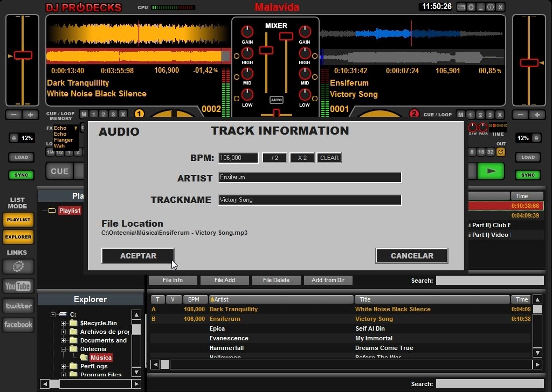Image resolution: width=552 pixels, height=392 pixels.
Task: Double the BPM with the X 2 button
Action: click(x=302, y=158)
